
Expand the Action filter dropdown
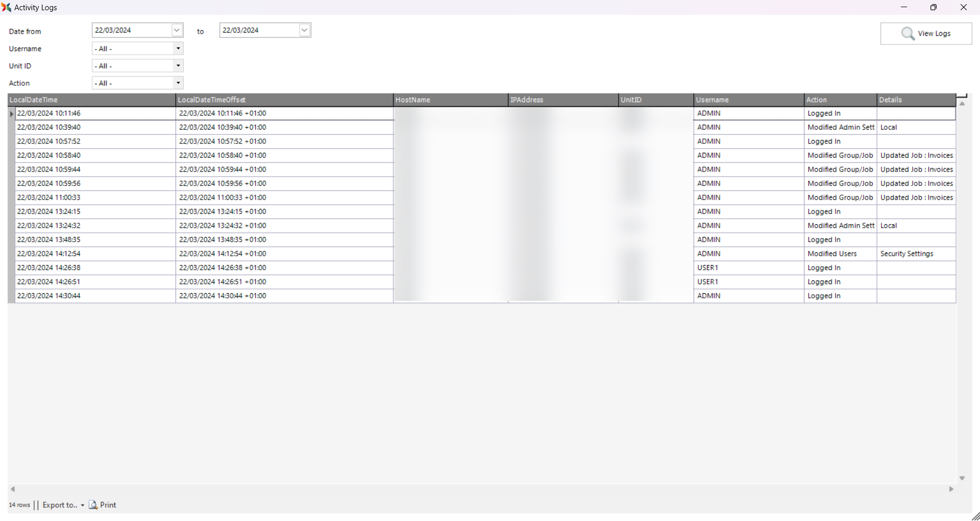click(178, 83)
